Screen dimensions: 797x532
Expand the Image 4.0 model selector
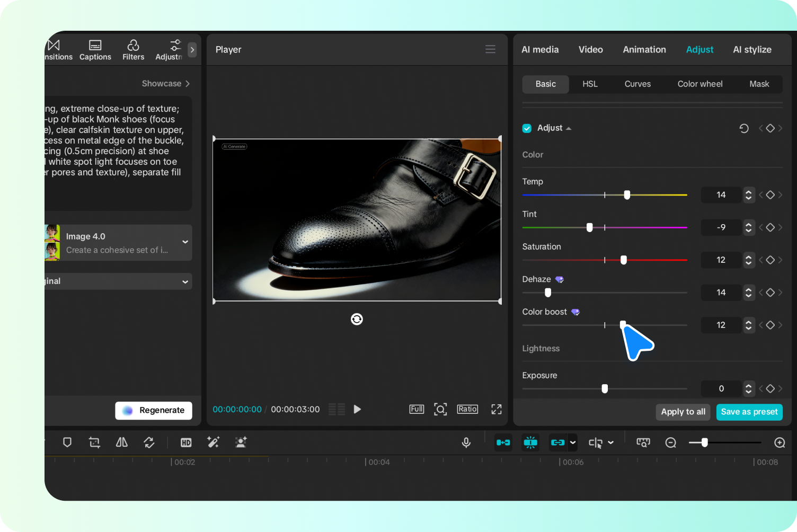point(185,242)
